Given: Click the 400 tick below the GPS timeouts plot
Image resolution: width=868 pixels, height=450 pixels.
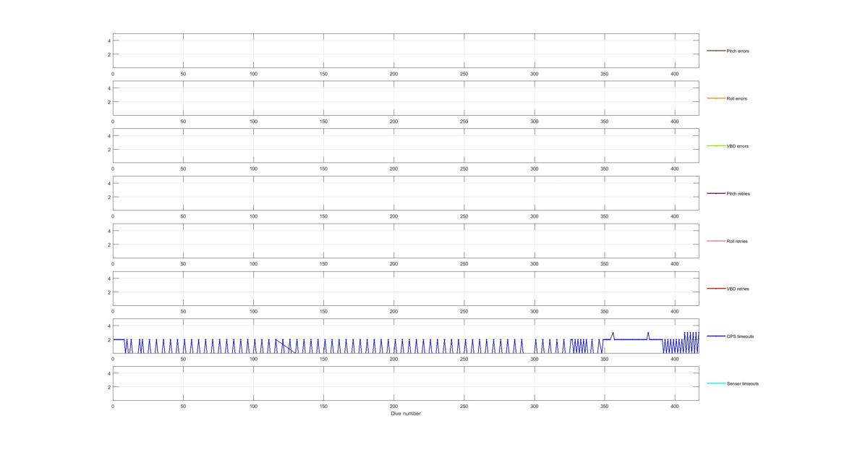Looking at the screenshot, I should tap(675, 359).
